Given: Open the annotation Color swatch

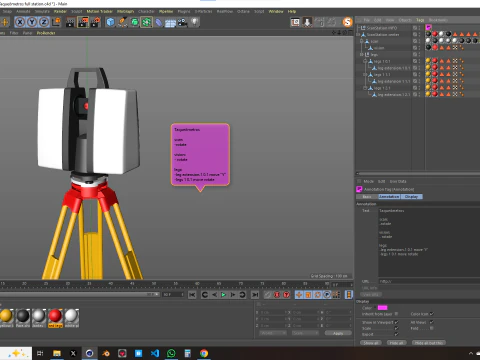Looking at the screenshot, I should click(383, 308).
